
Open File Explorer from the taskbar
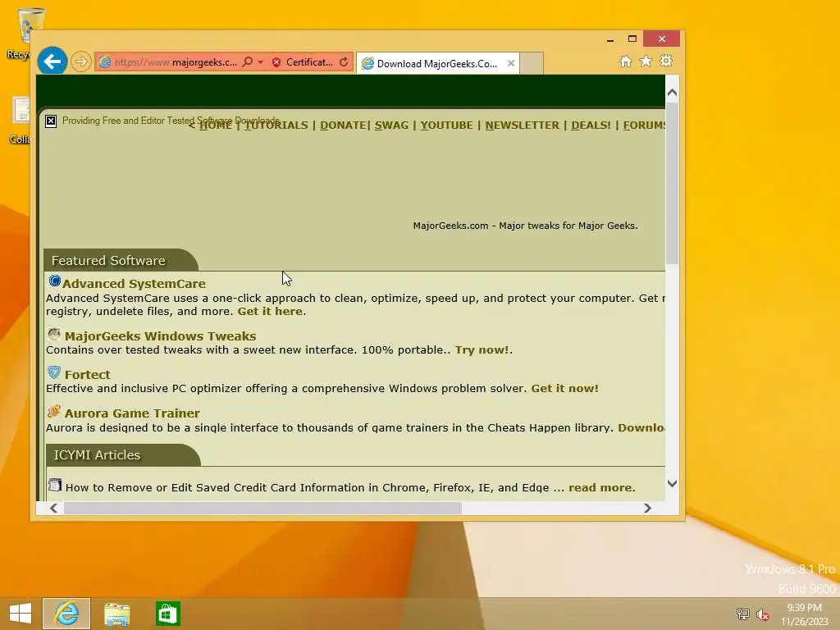[116, 614]
